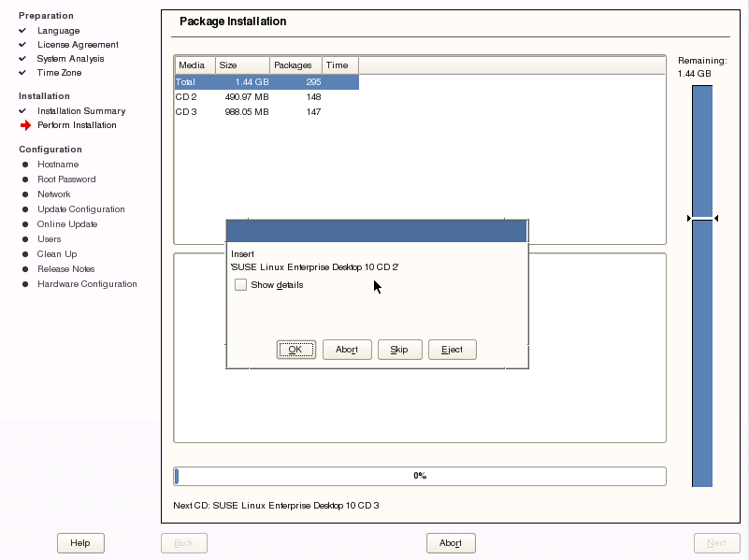Click the checkmark next to Time Zone
The height and width of the screenshot is (560, 749).
click(x=22, y=73)
